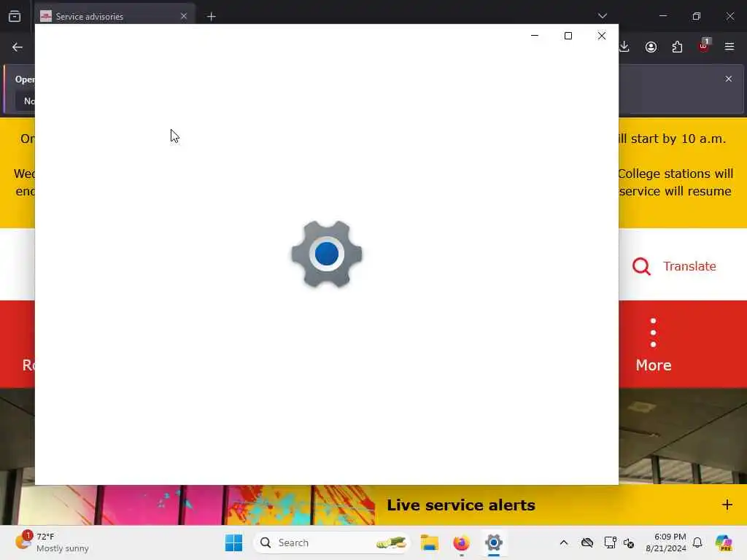Switch to Firefox on the taskbar
The image size is (747, 560).
[461, 542]
